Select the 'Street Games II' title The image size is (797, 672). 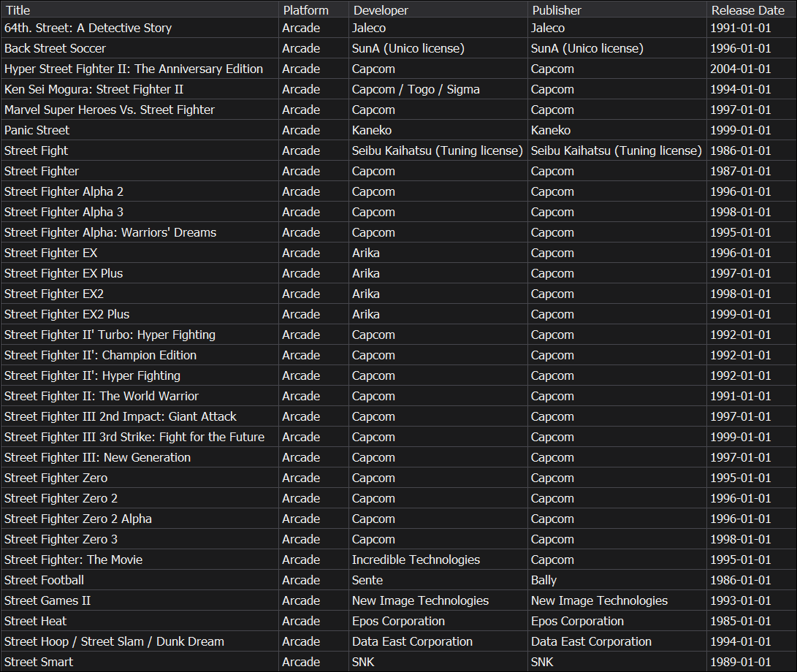[x=47, y=601]
